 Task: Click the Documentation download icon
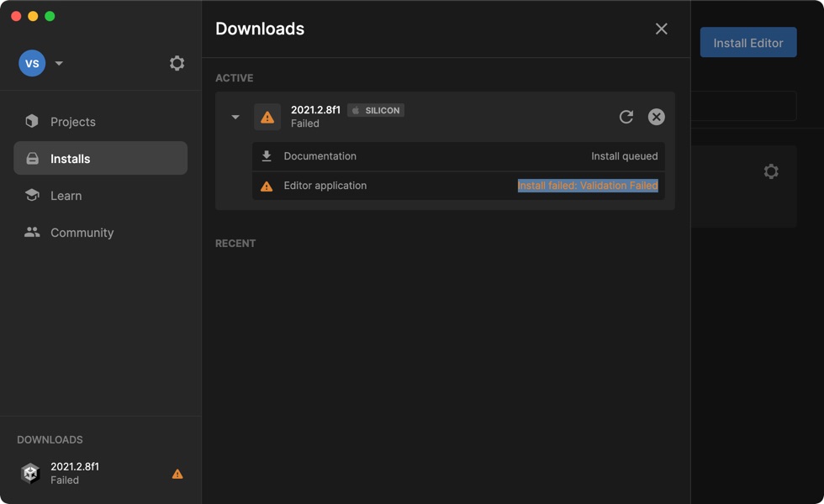[x=267, y=155]
